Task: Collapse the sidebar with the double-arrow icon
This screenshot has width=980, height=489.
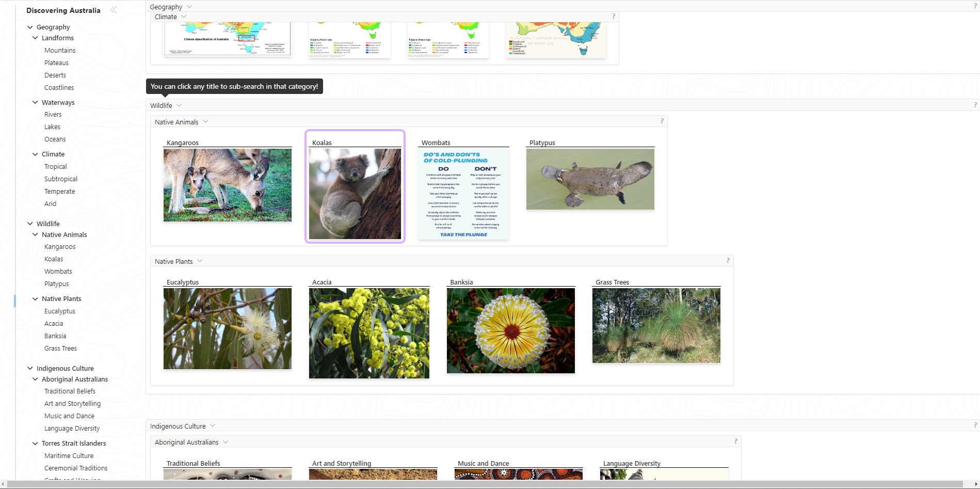Action: (x=114, y=10)
